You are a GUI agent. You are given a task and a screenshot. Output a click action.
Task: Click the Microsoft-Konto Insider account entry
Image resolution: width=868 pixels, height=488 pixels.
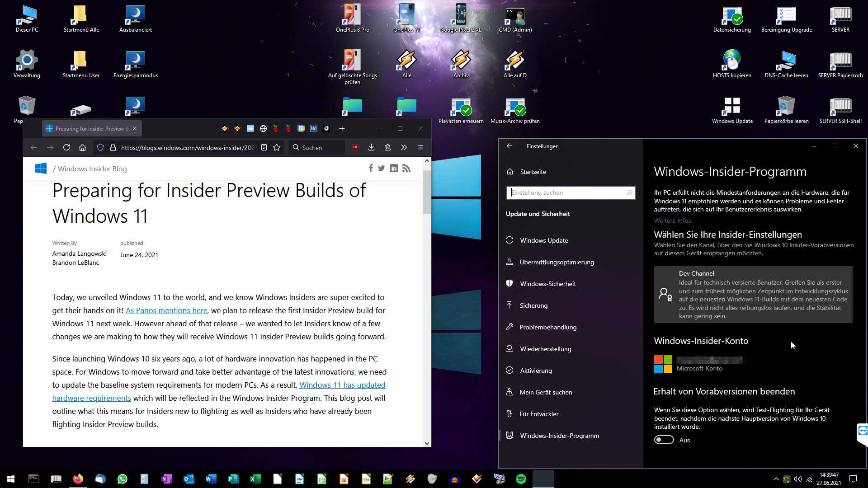click(x=698, y=364)
